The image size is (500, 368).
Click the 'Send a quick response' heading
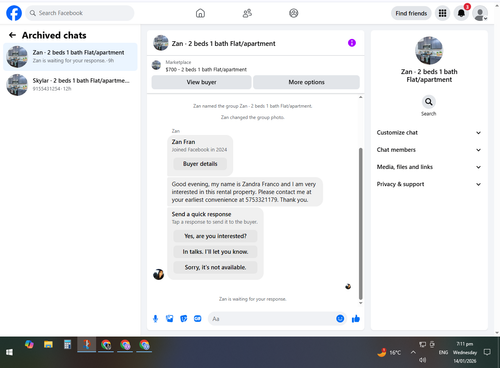[x=201, y=214]
